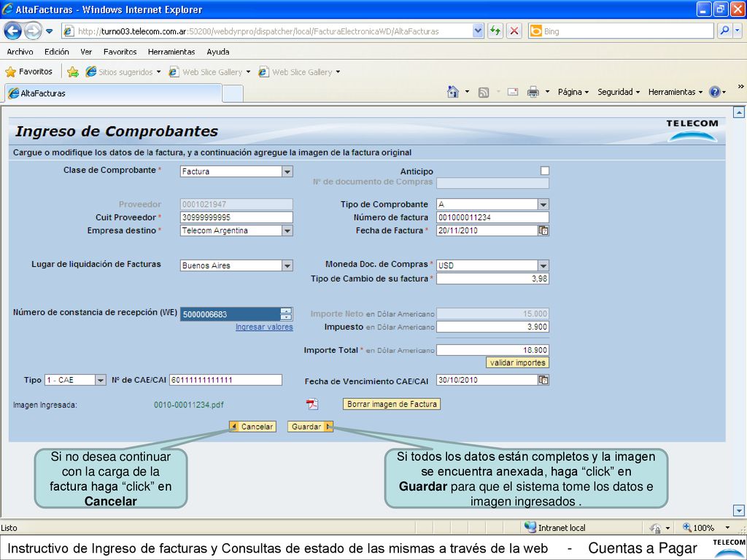The image size is (747, 560).
Task: Click the Ingresar valores link
Action: [264, 327]
